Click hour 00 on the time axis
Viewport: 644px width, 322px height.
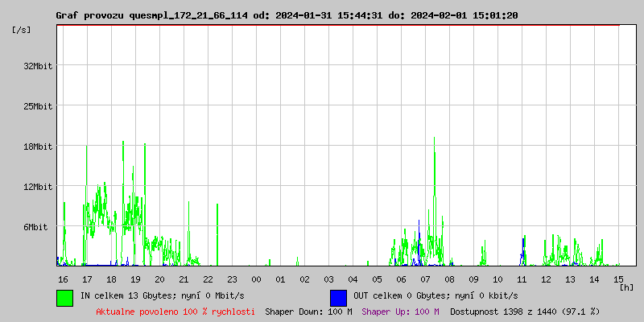click(x=256, y=279)
